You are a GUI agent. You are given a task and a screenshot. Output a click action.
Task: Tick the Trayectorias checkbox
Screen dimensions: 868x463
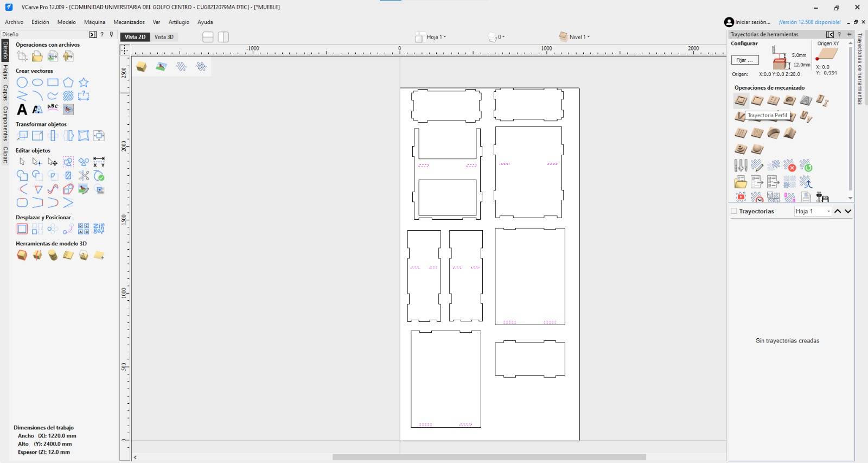pos(734,211)
